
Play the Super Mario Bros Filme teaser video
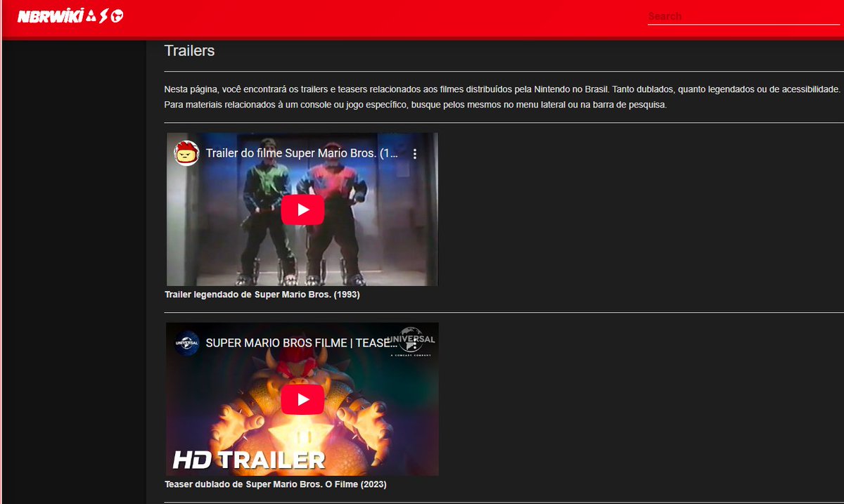point(302,399)
